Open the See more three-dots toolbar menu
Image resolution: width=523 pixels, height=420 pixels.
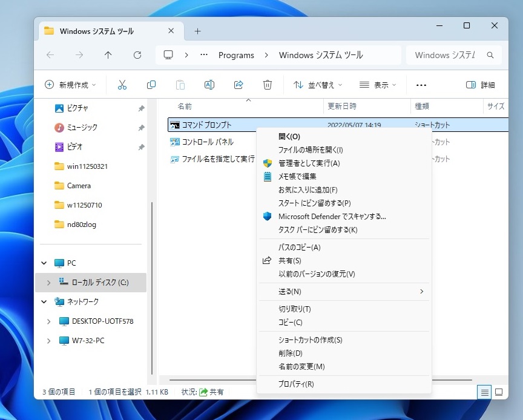(421, 85)
